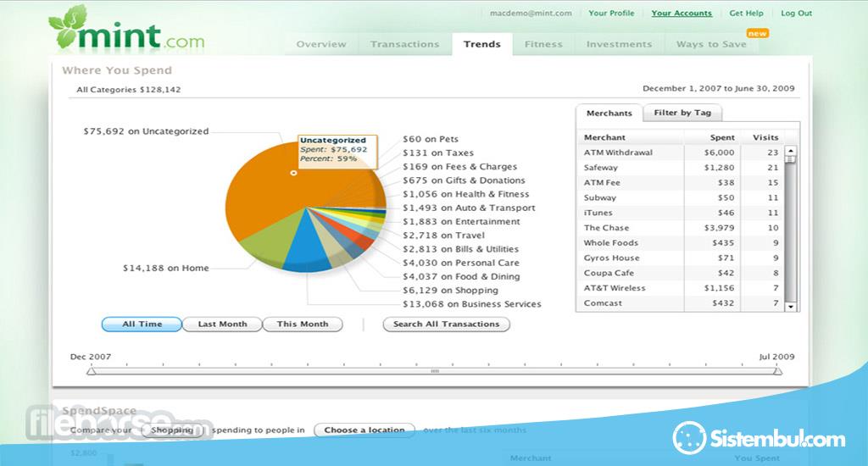This screenshot has width=868, height=466.
Task: Open the Fitness tab
Action: (543, 44)
